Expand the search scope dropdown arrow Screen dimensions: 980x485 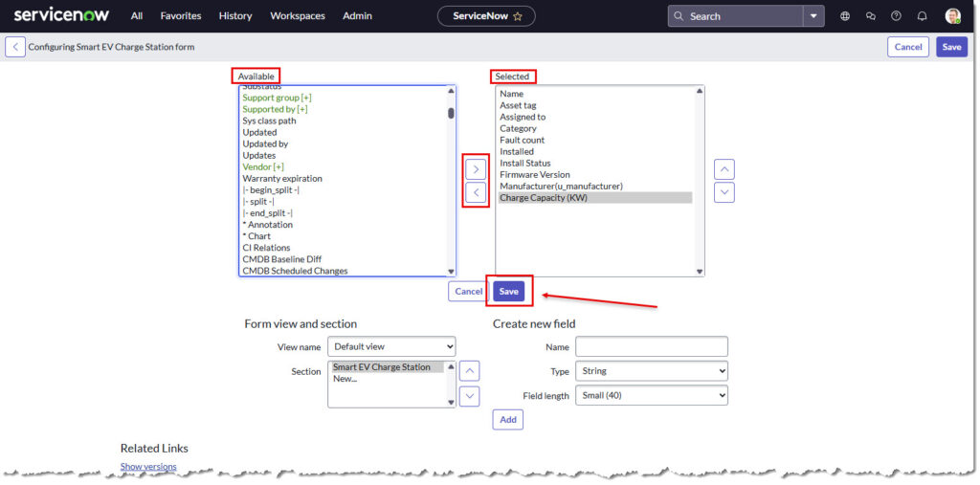click(x=813, y=16)
